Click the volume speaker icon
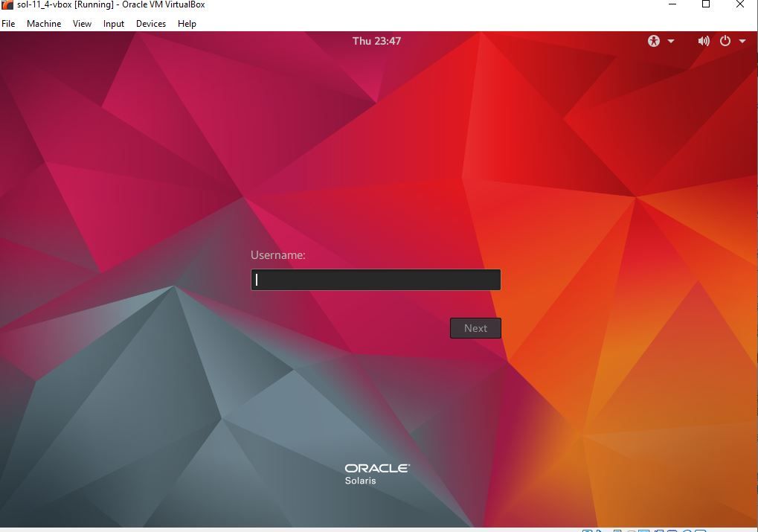The width and height of the screenshot is (758, 532). point(704,41)
